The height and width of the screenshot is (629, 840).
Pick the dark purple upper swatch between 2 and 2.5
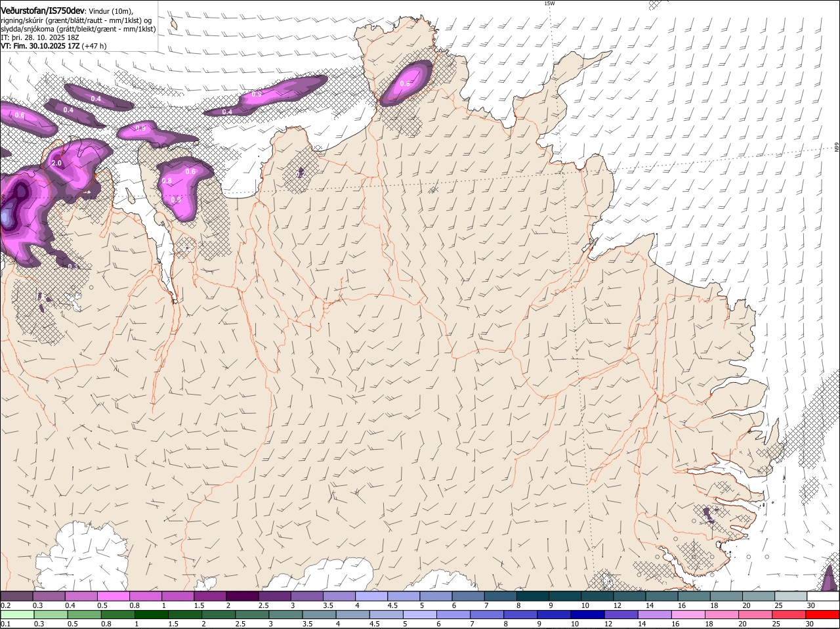241,596
